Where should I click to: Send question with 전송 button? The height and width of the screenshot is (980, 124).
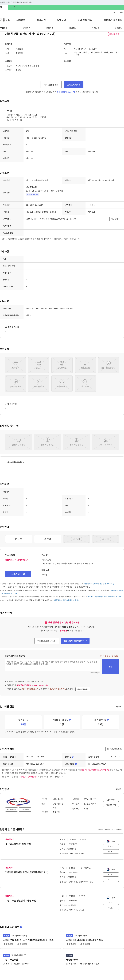(110, 667)
